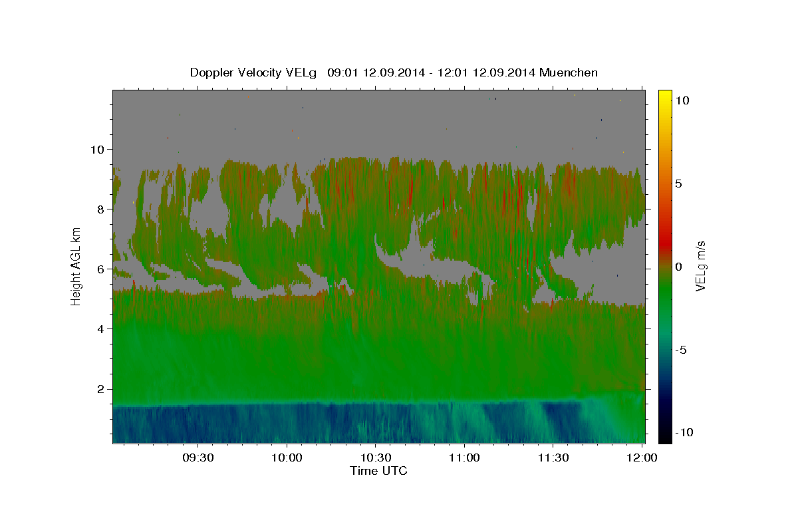The width and height of the screenshot is (798, 532).
Task: Click the 'VELg m/s' colorbar label
Action: (x=700, y=266)
